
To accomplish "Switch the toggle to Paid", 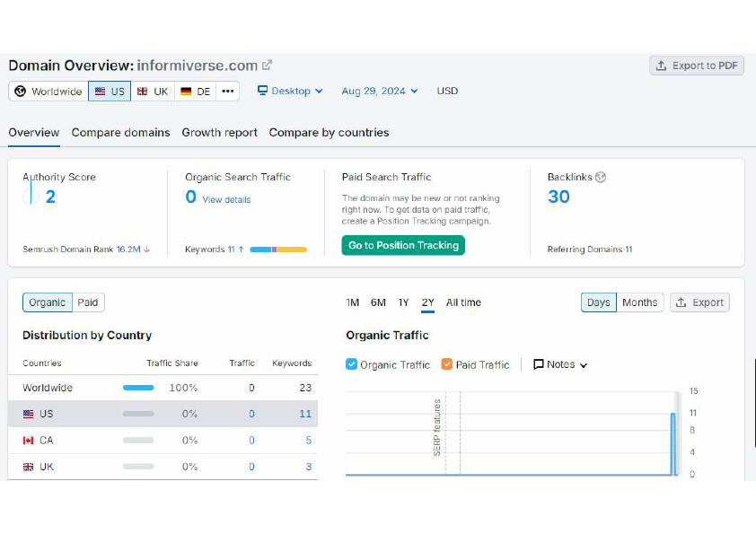I will tap(88, 302).
